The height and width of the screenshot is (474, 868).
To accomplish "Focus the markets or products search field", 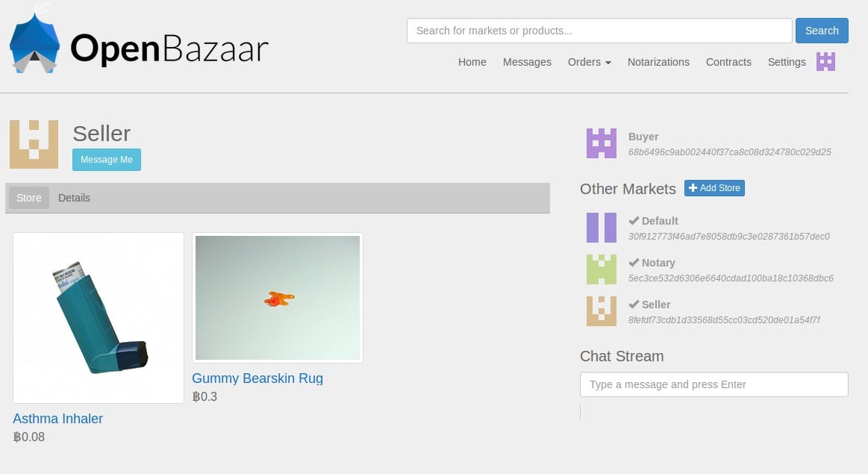I will [599, 31].
